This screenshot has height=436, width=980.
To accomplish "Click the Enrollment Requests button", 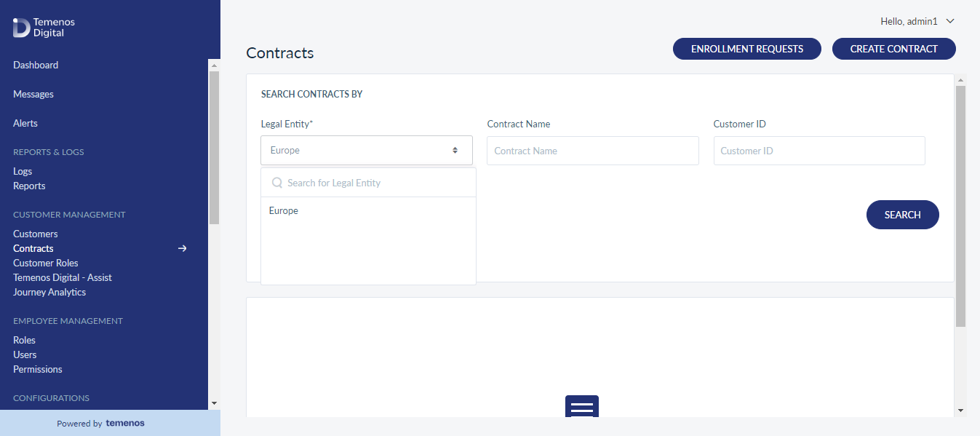I will [x=747, y=49].
